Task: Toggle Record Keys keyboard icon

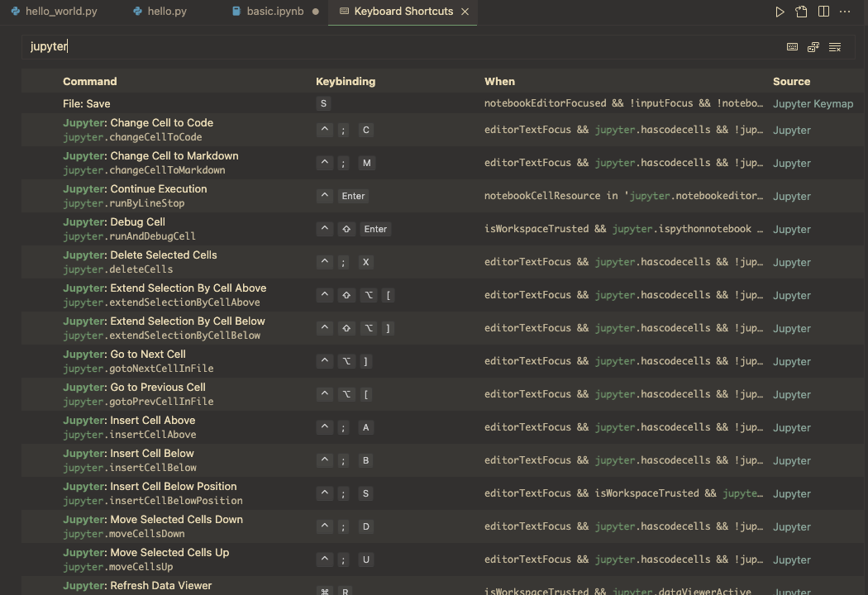Action: pyautogui.click(x=792, y=47)
